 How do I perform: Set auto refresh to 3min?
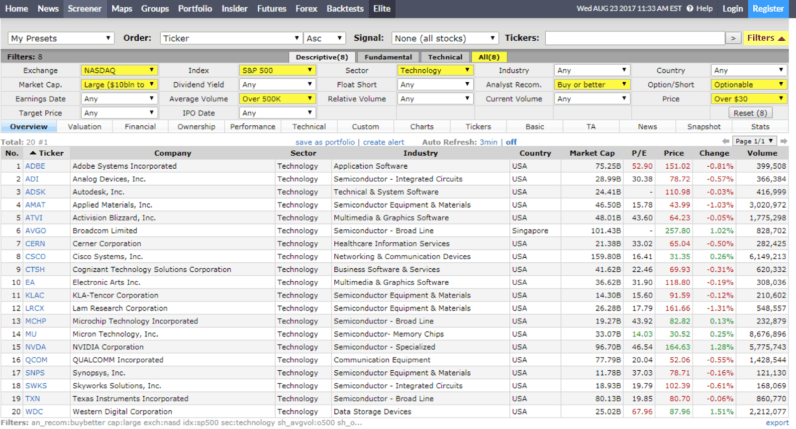(x=488, y=142)
